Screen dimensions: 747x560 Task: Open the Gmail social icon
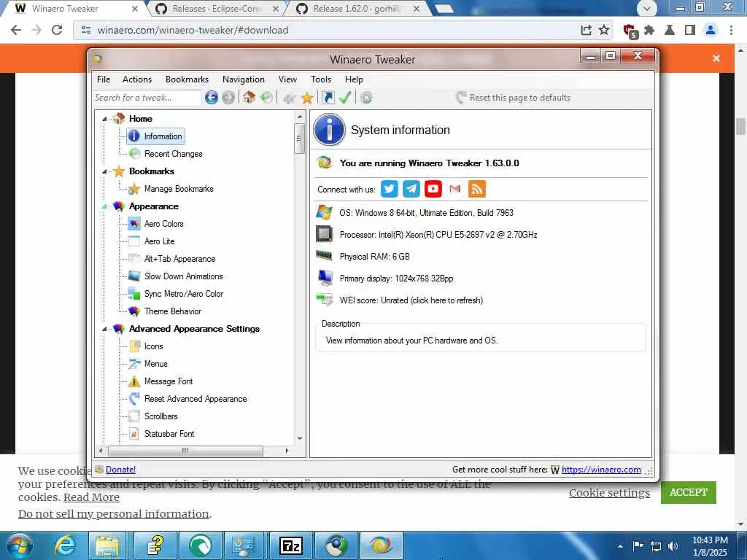pyautogui.click(x=455, y=189)
